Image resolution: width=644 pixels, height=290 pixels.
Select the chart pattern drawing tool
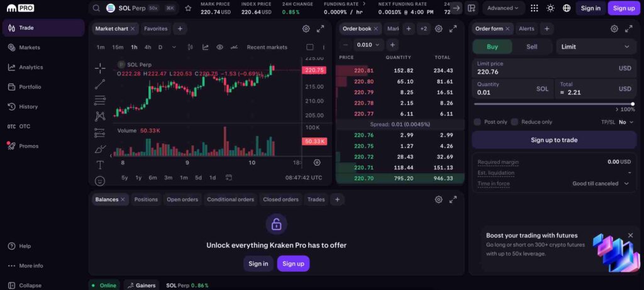100,116
